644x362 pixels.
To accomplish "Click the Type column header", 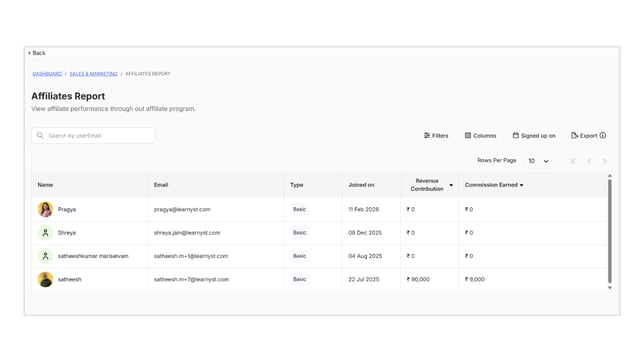I will (297, 185).
